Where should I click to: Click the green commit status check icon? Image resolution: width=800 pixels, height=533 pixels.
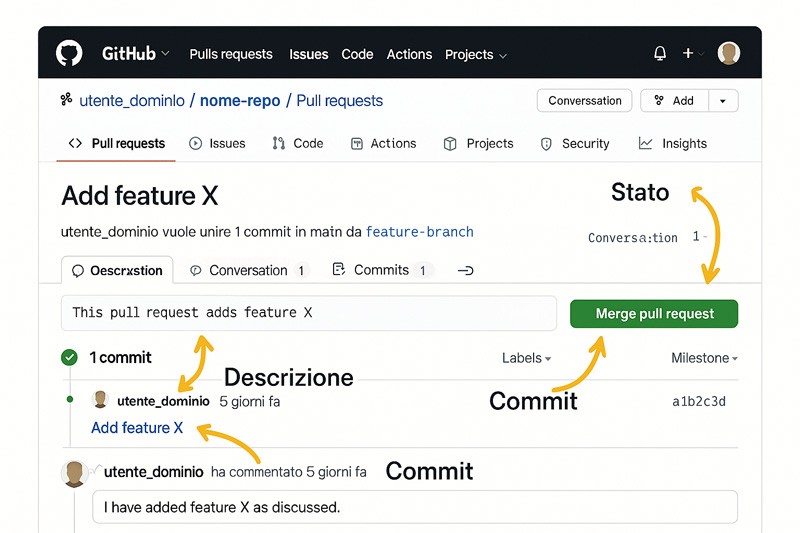[x=69, y=358]
